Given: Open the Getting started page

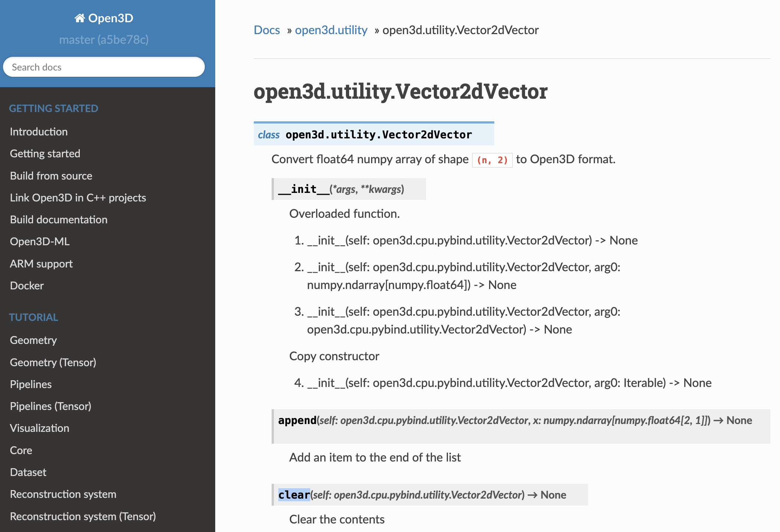Looking at the screenshot, I should pyautogui.click(x=45, y=154).
